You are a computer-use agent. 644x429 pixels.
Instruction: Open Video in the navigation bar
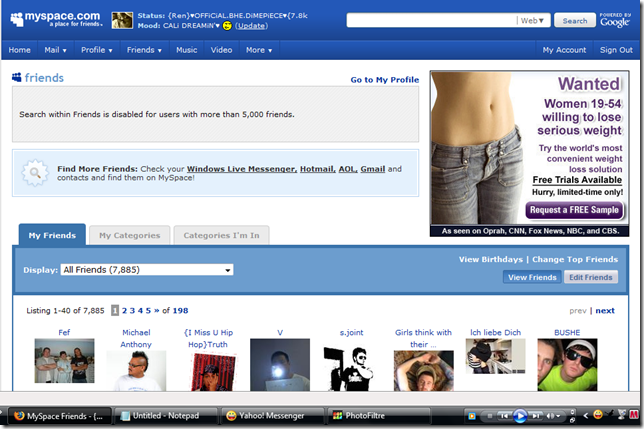(x=221, y=50)
